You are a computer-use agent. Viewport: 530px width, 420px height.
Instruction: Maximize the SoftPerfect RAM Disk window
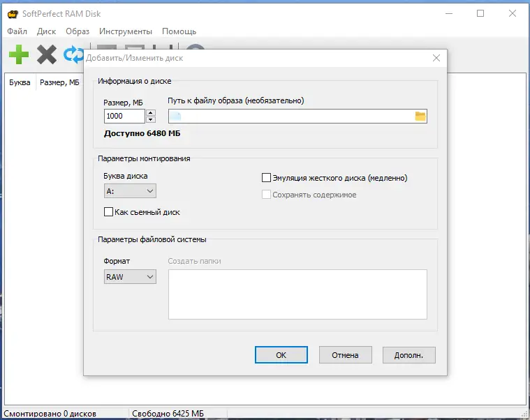pos(480,13)
